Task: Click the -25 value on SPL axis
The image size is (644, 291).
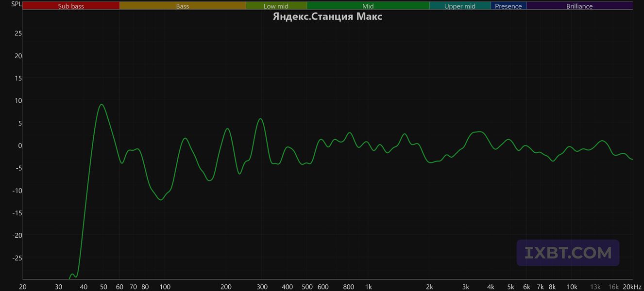Action: click(17, 258)
